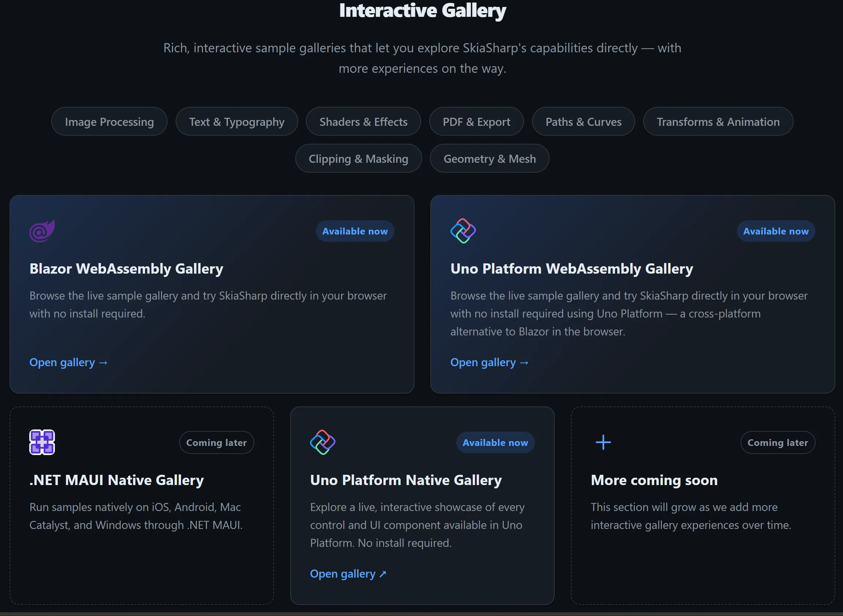
Task: Choose Transforms & Animation chip
Action: pos(718,122)
